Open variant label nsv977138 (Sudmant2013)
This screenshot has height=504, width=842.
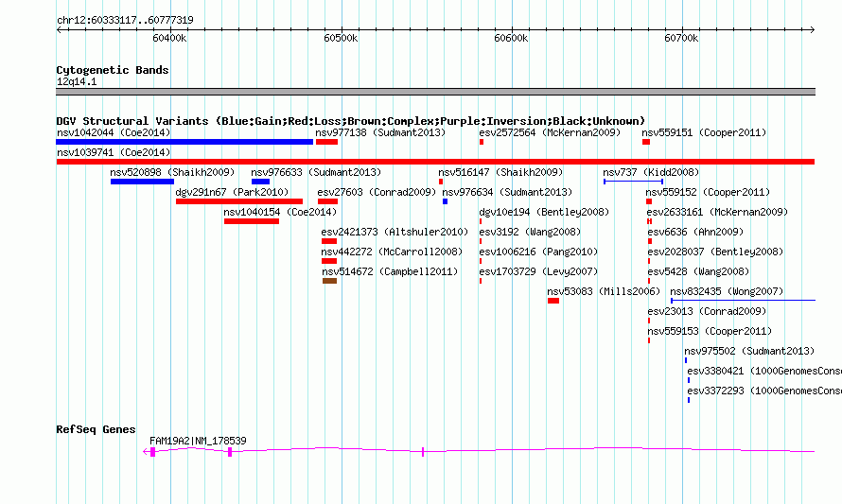tap(380, 132)
